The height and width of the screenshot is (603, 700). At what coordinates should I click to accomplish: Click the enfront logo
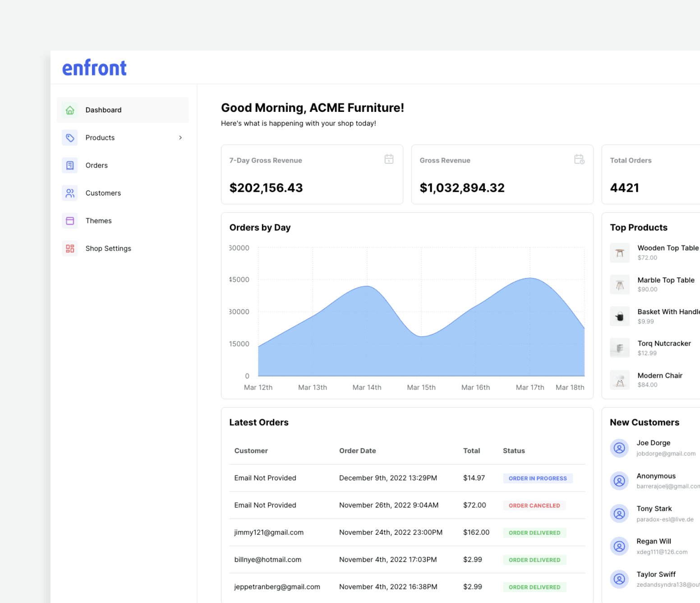(94, 67)
